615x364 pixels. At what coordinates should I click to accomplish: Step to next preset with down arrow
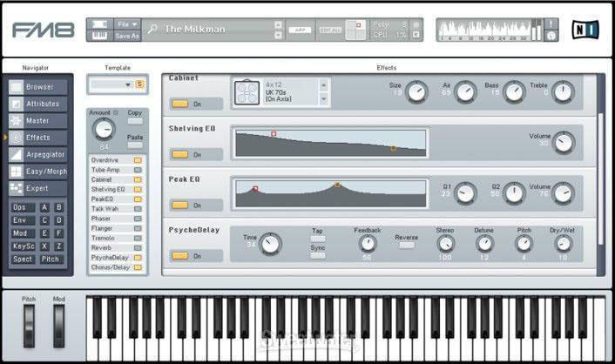[x=278, y=36]
